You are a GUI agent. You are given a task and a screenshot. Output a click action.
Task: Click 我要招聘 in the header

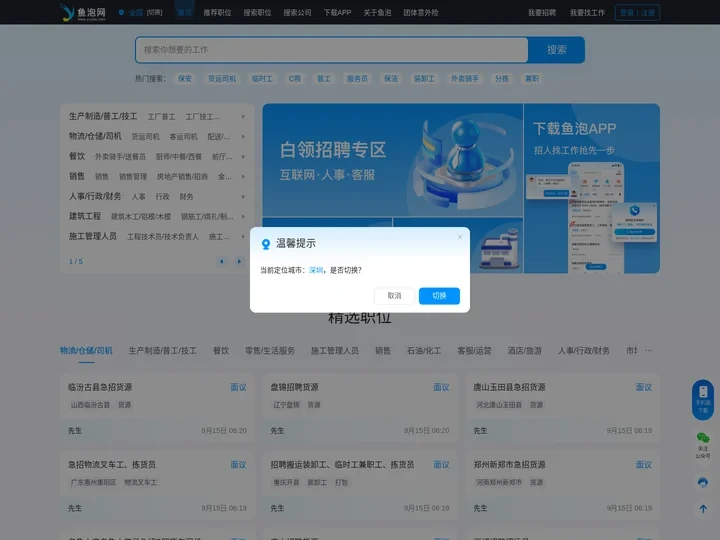click(542, 12)
